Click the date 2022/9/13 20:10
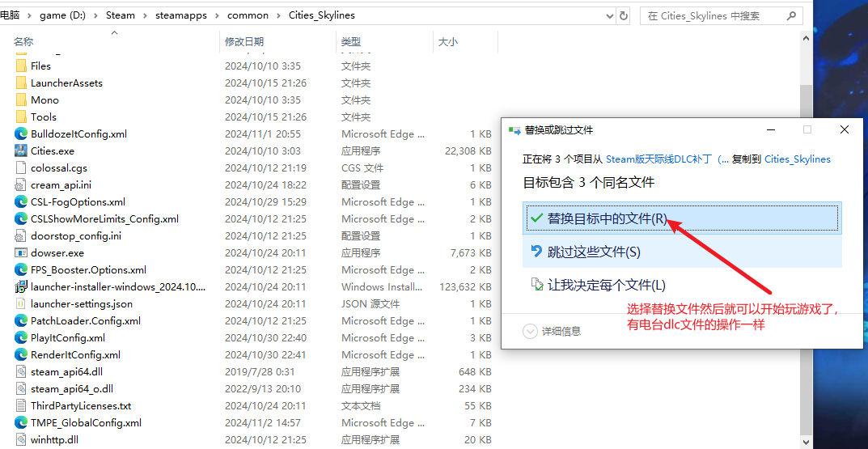The height and width of the screenshot is (449, 868). click(x=262, y=388)
